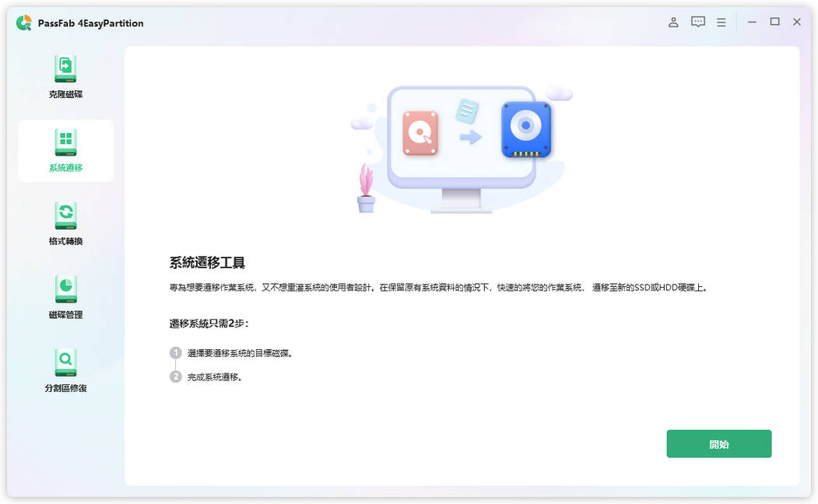
Task: Switch to the 克隆磁碟 section via its label
Action: pyautogui.click(x=65, y=93)
